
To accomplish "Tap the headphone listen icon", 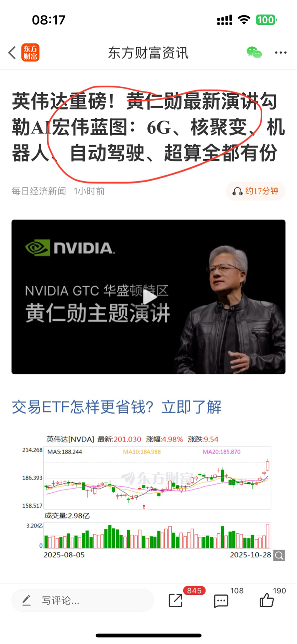I will pos(237,191).
